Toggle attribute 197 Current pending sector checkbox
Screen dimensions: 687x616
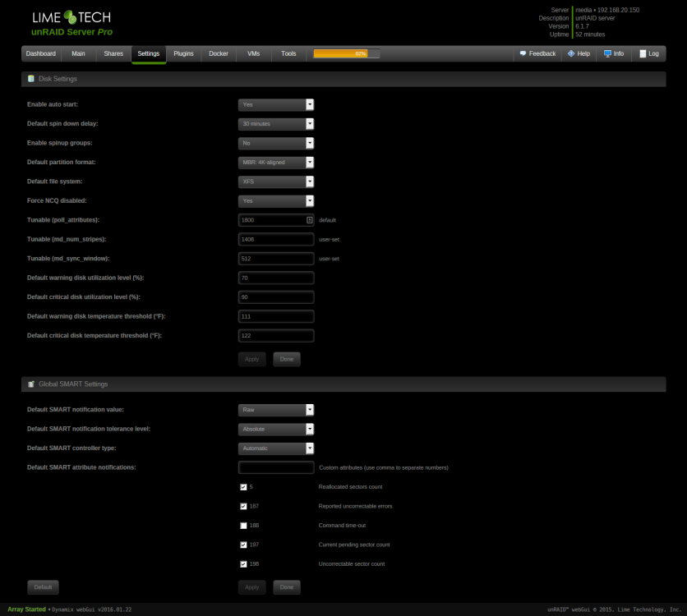(243, 545)
